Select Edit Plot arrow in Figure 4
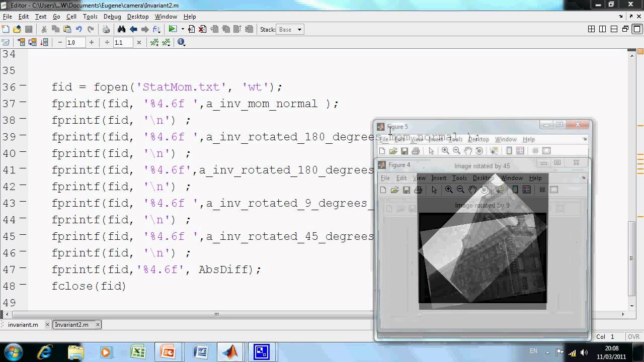 pyautogui.click(x=434, y=190)
